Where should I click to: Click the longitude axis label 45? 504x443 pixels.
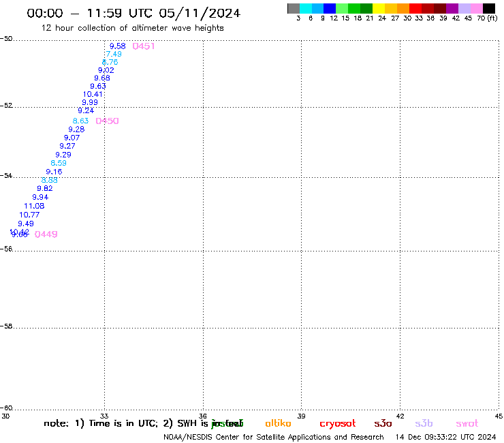tap(499, 416)
